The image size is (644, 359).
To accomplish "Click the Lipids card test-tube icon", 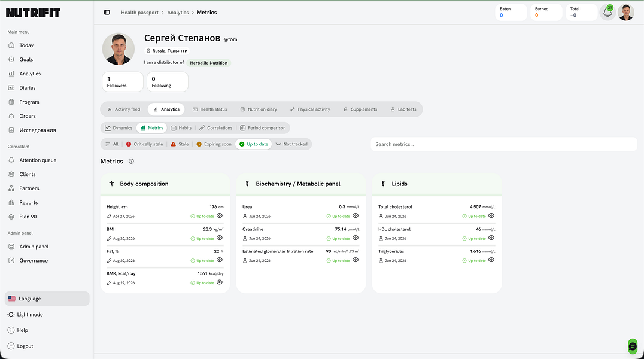I will tap(383, 184).
